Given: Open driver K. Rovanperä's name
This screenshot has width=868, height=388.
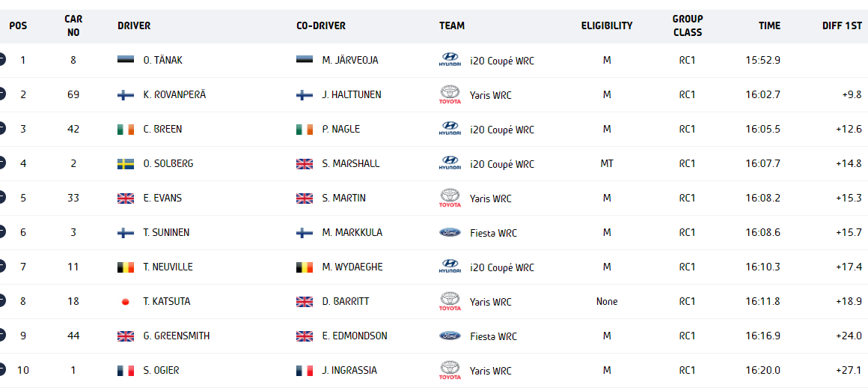Looking at the screenshot, I should click(174, 95).
